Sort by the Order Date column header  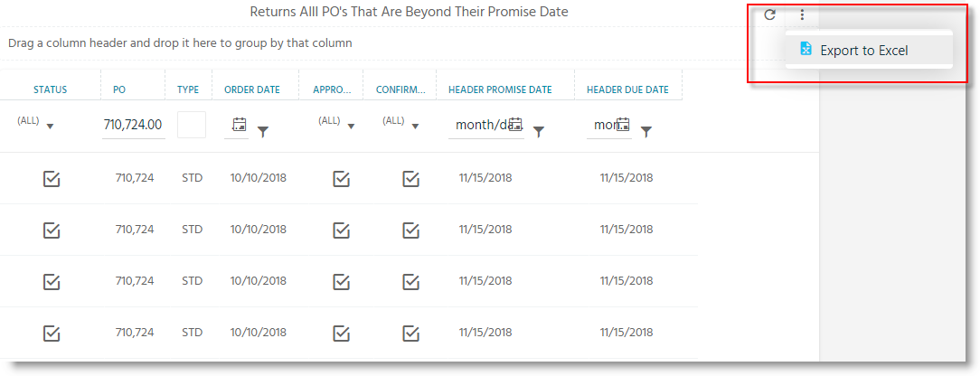pos(252,89)
